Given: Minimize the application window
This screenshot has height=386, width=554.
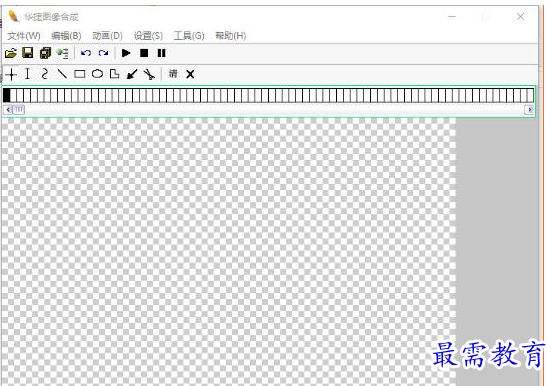Looking at the screenshot, I should coord(452,16).
